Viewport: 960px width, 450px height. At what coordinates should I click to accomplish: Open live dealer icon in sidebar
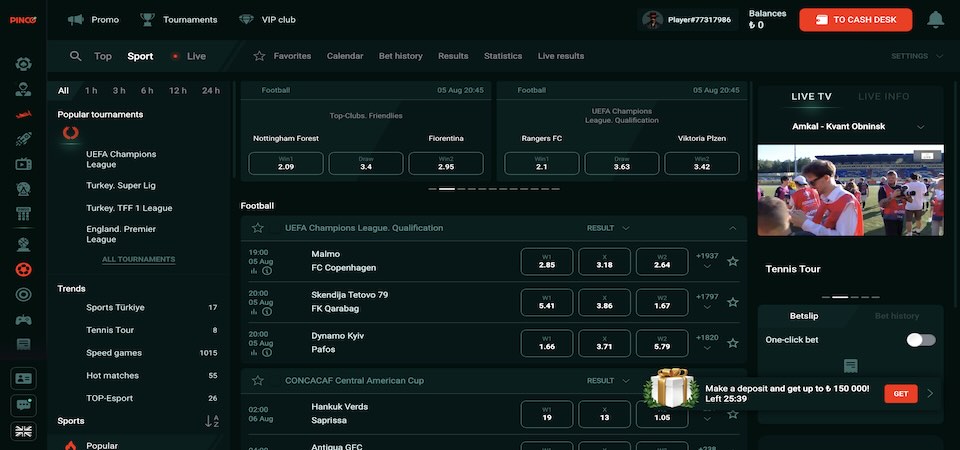pyautogui.click(x=23, y=89)
